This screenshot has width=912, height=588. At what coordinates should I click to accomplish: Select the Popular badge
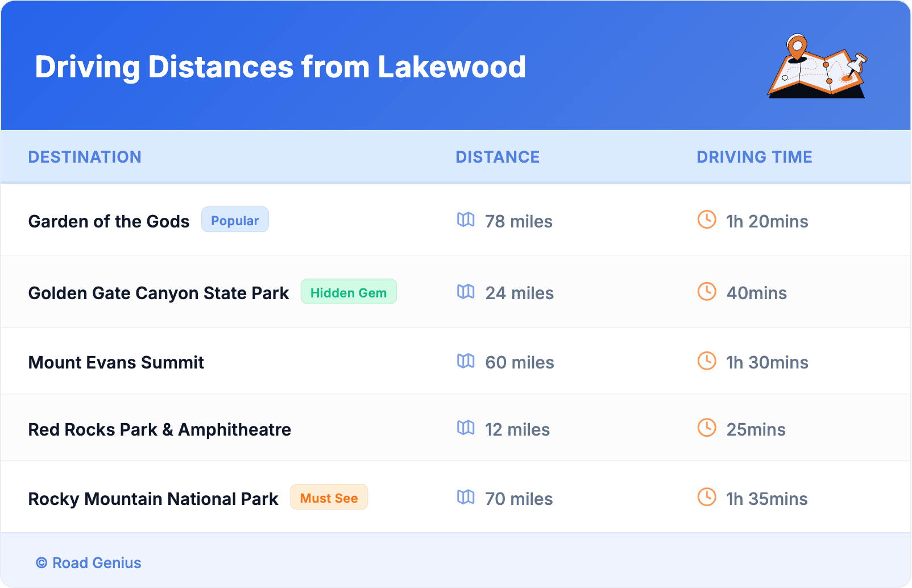coord(235,220)
